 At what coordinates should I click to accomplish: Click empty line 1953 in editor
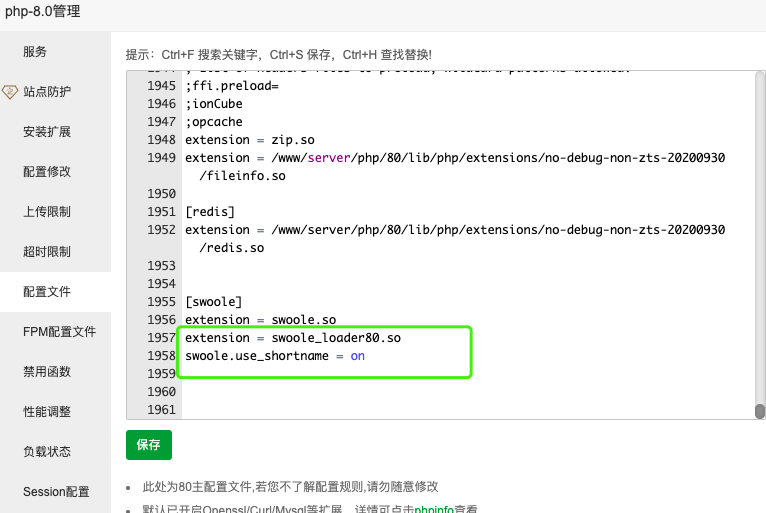pos(468,266)
